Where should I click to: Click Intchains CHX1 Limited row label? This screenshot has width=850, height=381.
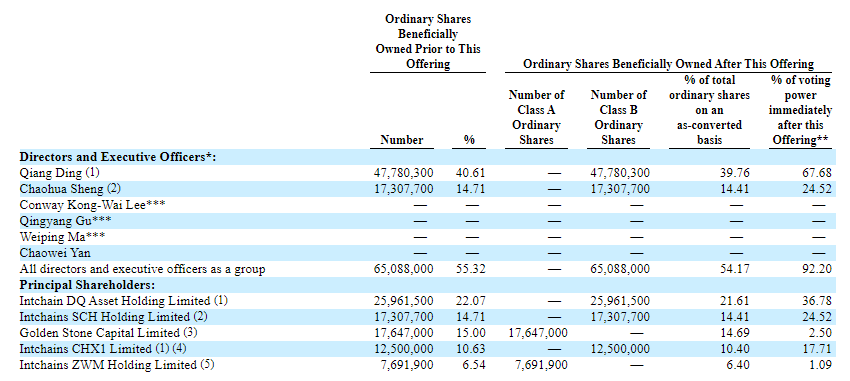click(107, 348)
